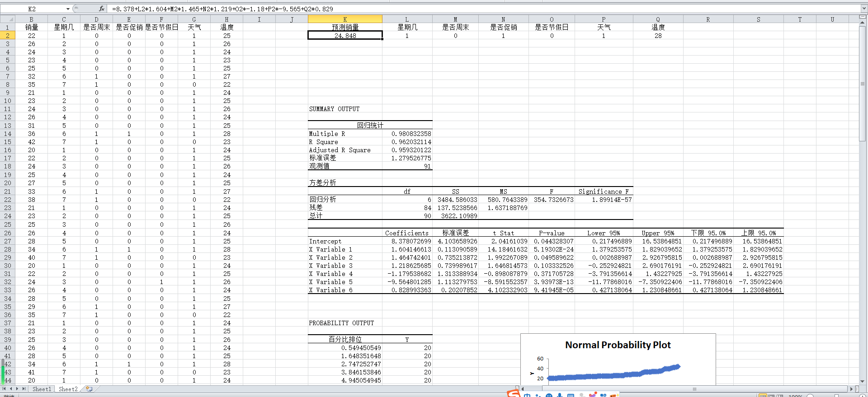Go to previous sheet tab arrow
The image size is (868, 397).
click(x=11, y=389)
